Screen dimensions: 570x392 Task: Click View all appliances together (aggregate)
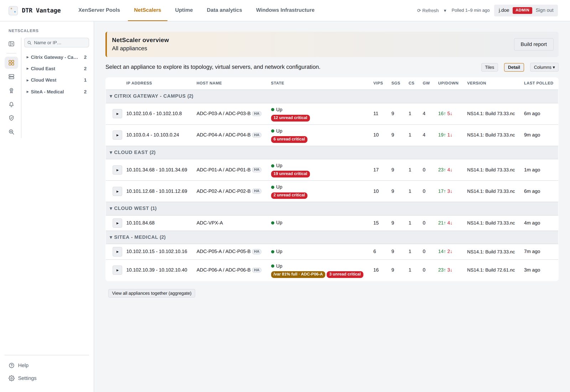[152, 293]
